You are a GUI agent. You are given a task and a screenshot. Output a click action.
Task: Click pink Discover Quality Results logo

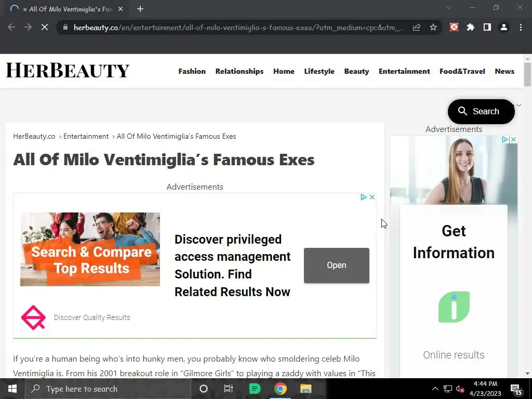pos(33,317)
